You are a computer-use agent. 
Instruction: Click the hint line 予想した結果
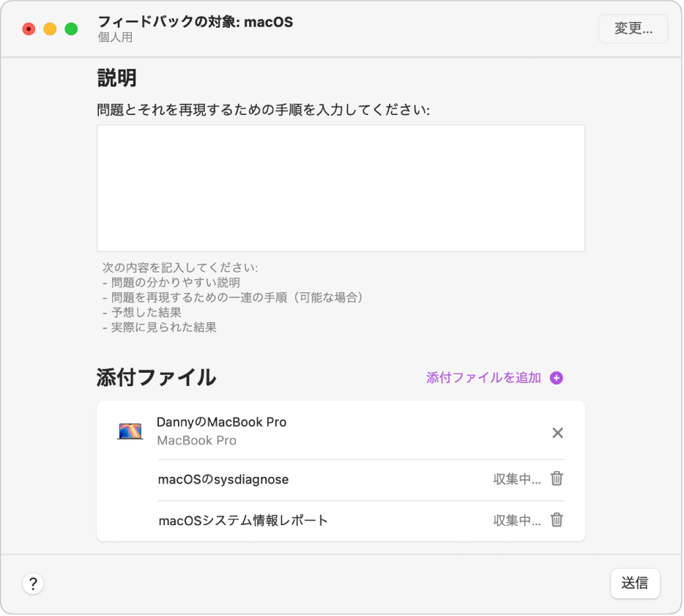click(146, 313)
